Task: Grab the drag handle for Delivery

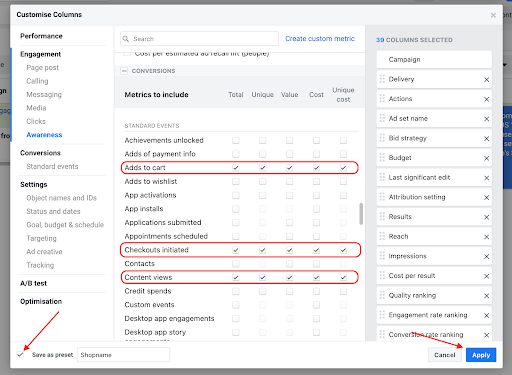Action: tap(382, 79)
